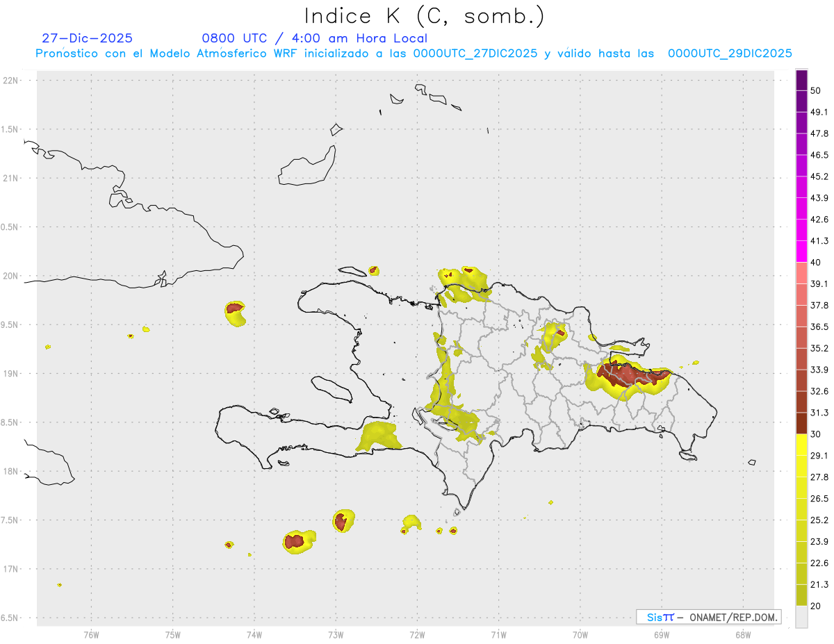The image size is (834, 644).
Task: Click the "20" colorbar label
Action: [817, 606]
